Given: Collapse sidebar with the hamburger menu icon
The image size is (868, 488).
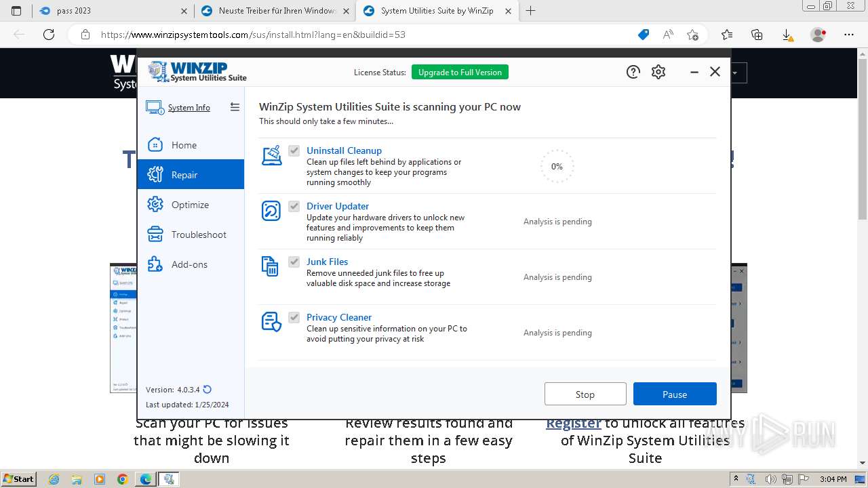Looking at the screenshot, I should click(x=235, y=107).
